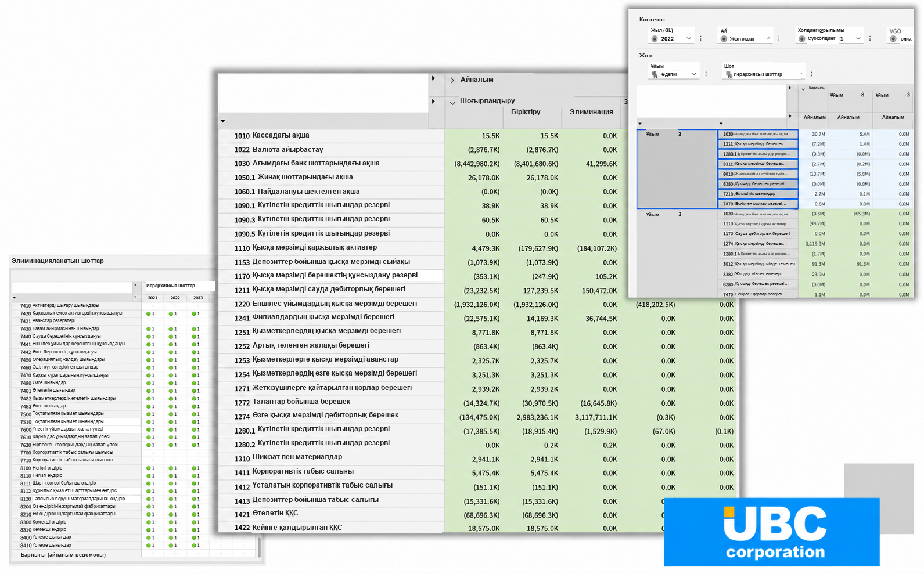The width and height of the screenshot is (924, 574).
Task: Click the dimension icon in the VGO field
Action: click(x=893, y=39)
